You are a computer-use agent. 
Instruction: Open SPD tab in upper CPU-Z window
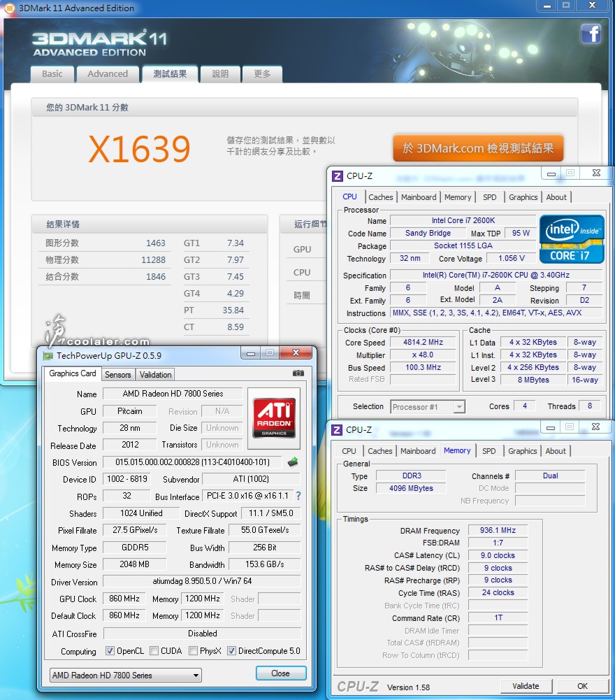coord(490,197)
